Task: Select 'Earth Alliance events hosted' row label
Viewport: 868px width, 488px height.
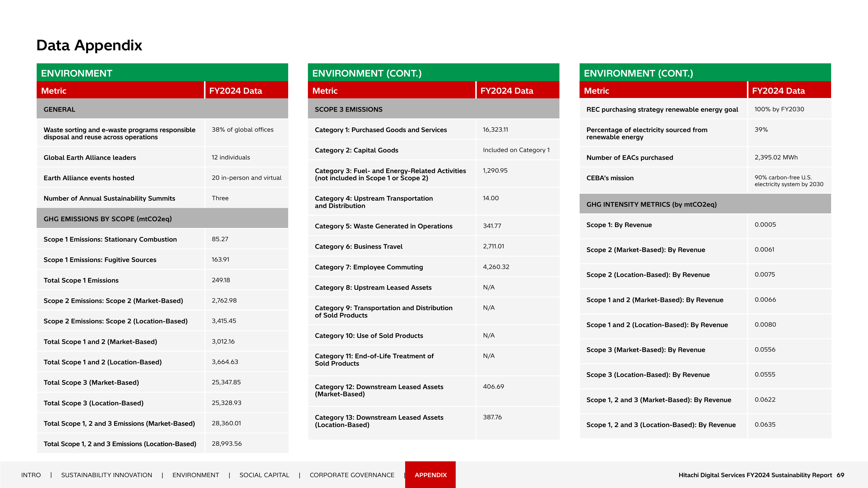Action: (x=89, y=178)
